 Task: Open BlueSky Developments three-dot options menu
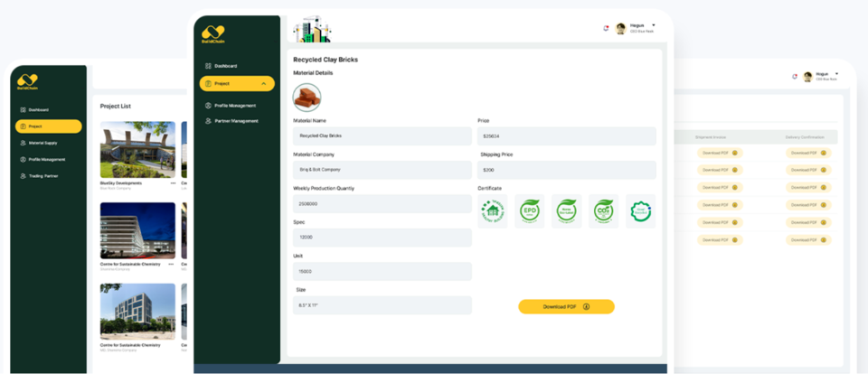(x=173, y=183)
